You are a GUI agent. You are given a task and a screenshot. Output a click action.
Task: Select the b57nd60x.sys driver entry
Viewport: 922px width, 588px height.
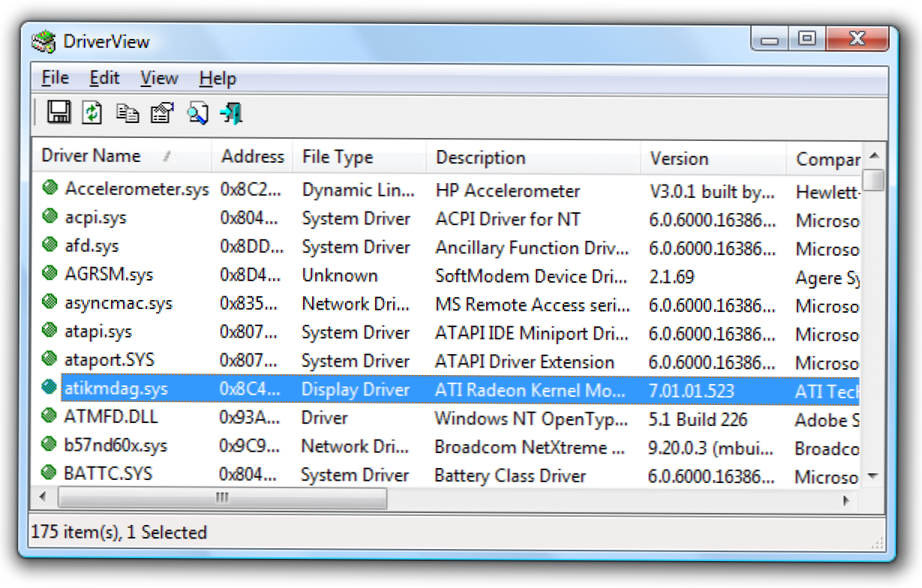pos(116,446)
